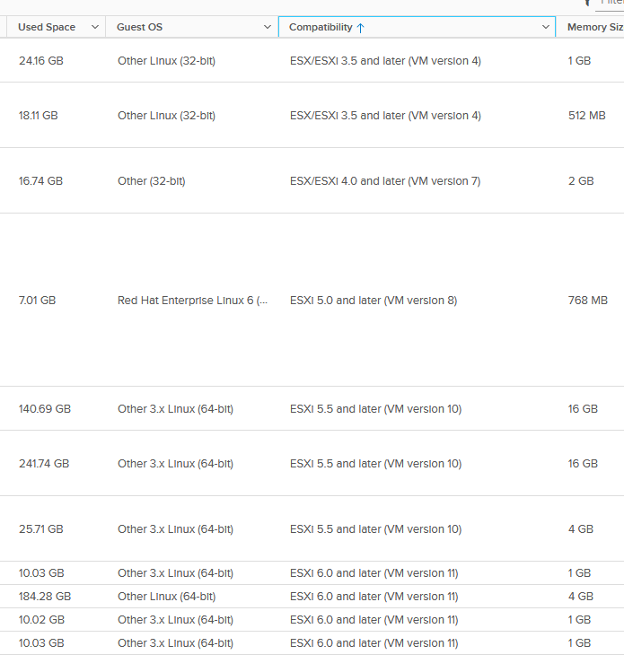624x672 pixels.
Task: Select the row with 140.69 GB used space
Action: (x=45, y=409)
